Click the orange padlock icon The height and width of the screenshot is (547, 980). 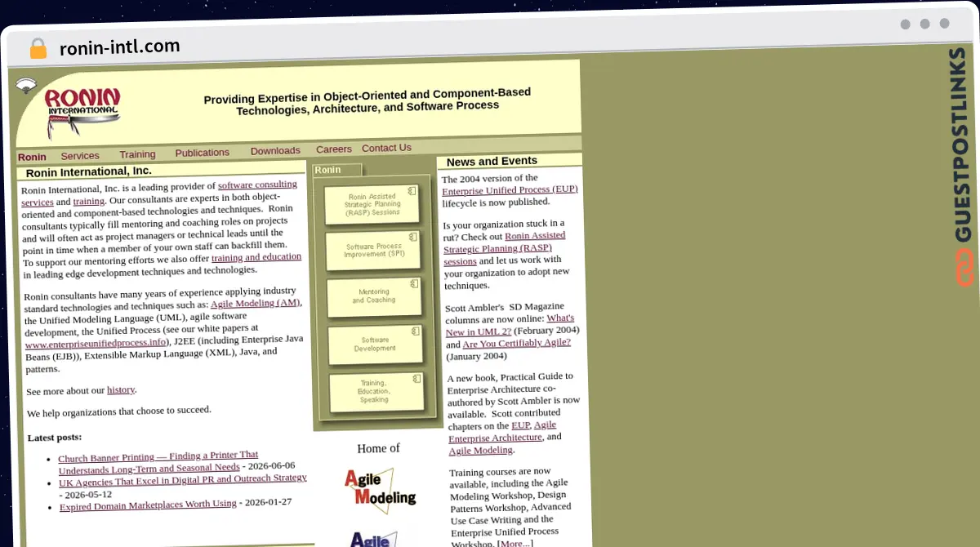pos(38,49)
